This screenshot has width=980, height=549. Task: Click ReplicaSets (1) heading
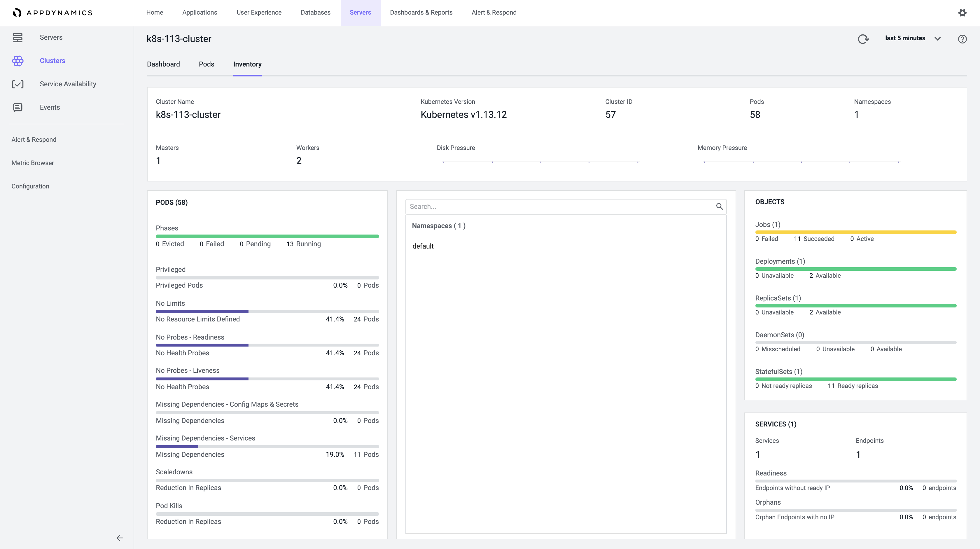(778, 298)
